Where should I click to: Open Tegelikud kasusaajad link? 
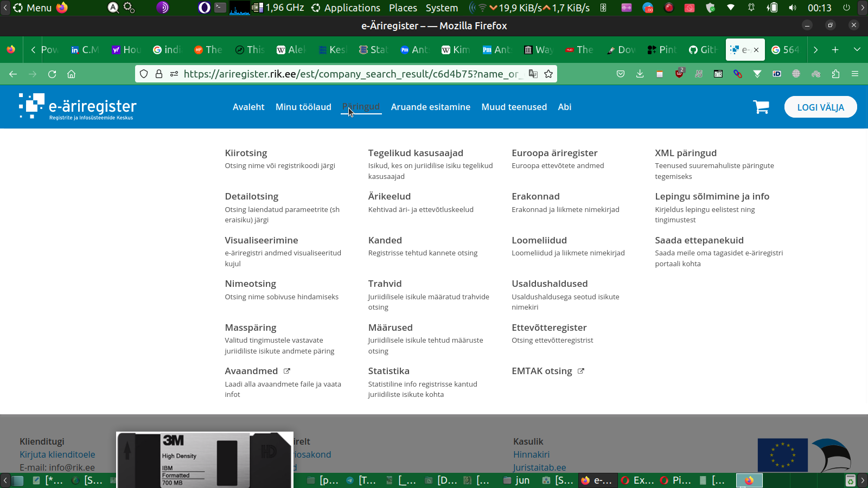pyautogui.click(x=416, y=153)
